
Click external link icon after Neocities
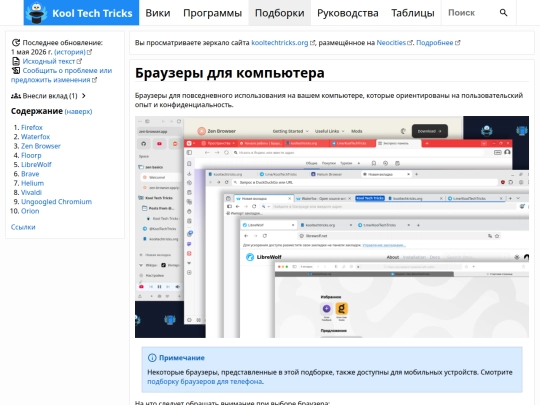pyautogui.click(x=410, y=43)
